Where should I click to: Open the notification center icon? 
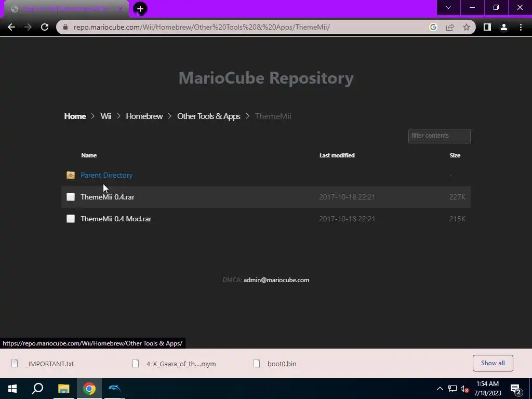[516, 389]
